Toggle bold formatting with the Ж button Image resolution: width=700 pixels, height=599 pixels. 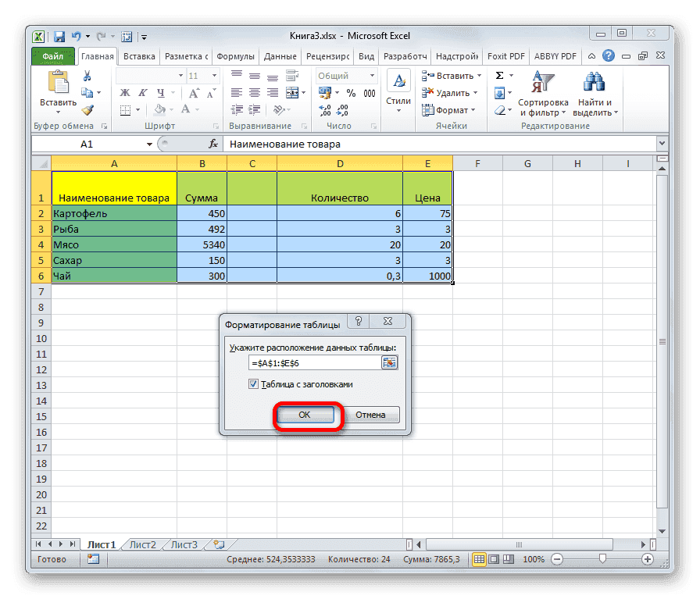click(x=124, y=91)
